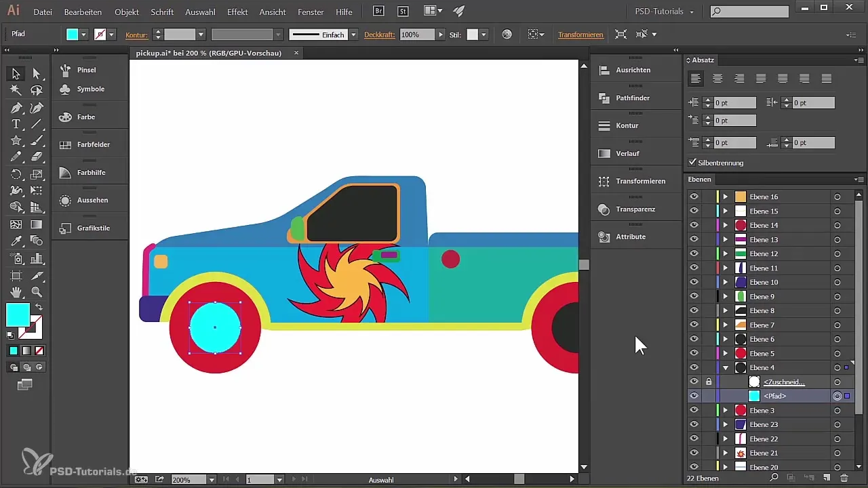Select the Scale tool
Screen dimensions: 868x488
tap(37, 174)
